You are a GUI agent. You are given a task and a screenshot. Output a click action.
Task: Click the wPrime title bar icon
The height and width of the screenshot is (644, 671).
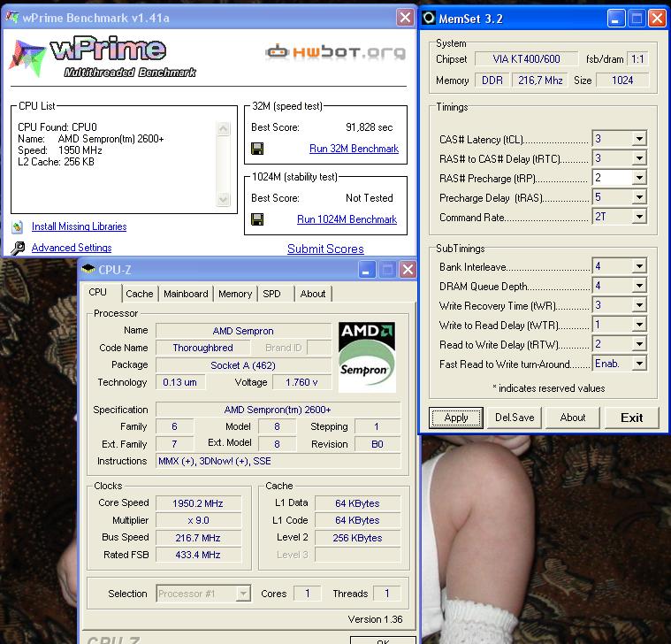12,18
